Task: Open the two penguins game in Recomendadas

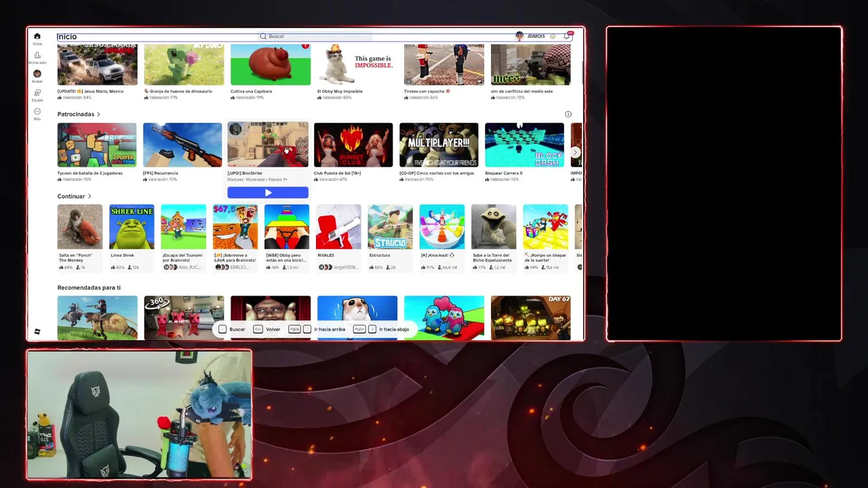Action: coord(444,317)
